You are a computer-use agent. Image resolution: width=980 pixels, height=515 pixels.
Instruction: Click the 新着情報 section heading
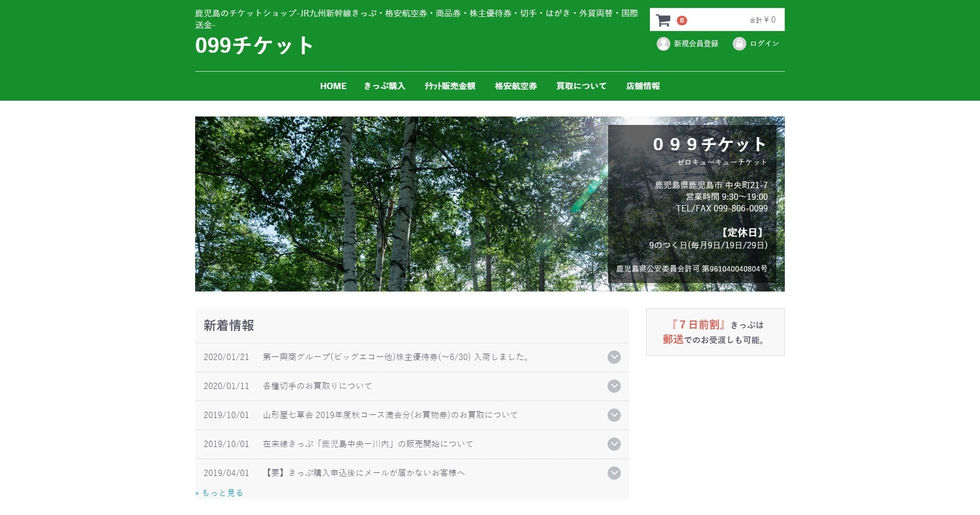[x=229, y=326]
